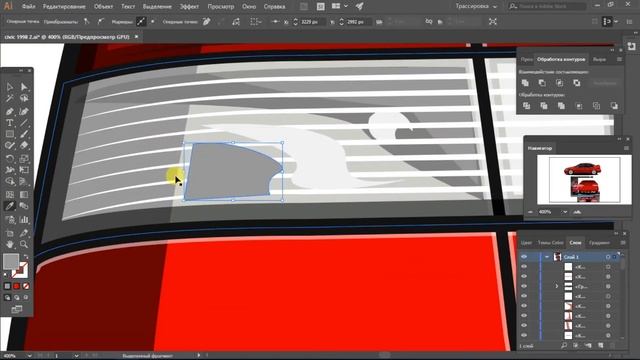640x360 pixels.
Task: Click the Exclude shape mode icon
Action: [577, 83]
